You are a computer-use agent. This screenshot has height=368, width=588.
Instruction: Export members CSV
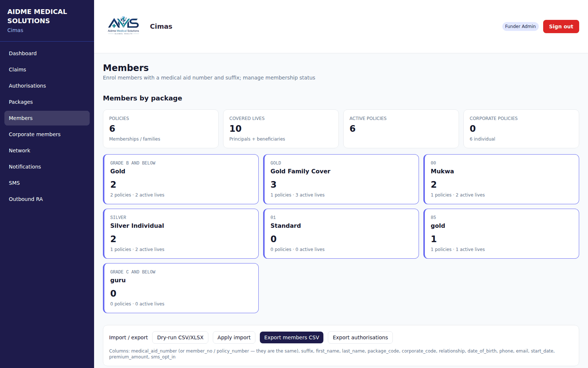(x=291, y=337)
